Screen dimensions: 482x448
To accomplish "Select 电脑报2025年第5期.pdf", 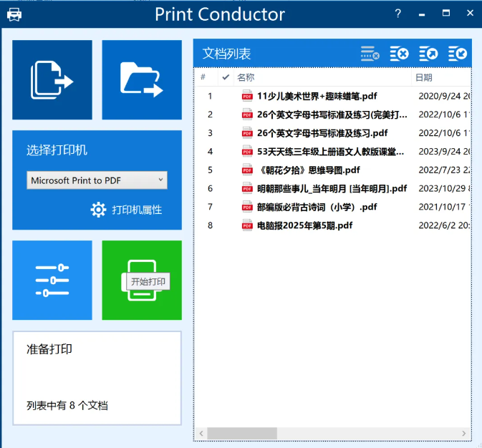I will 332,225.
